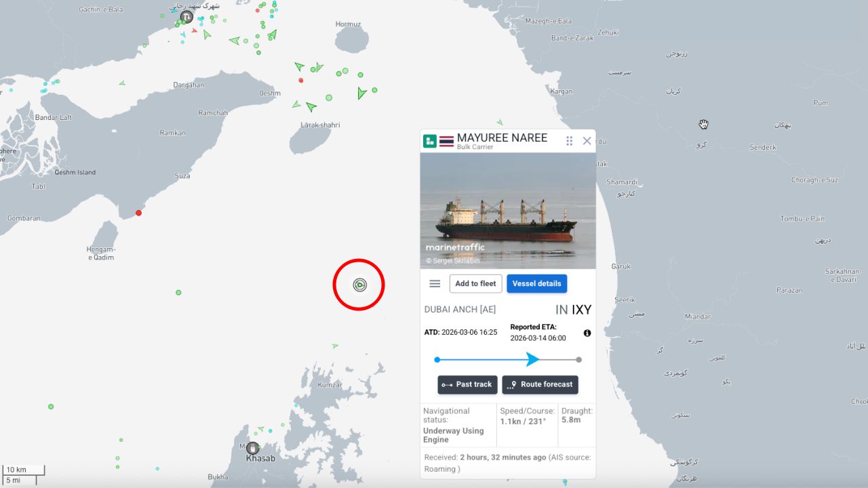This screenshot has width=868, height=488.
Task: Click the Khasab port marker icon
Action: pos(252,448)
